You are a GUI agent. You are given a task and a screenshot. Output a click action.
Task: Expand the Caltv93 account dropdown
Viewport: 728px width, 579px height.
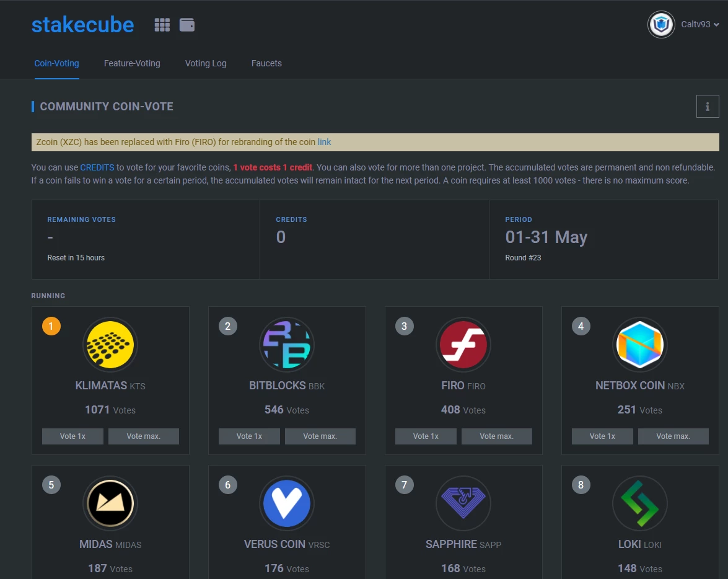(x=700, y=24)
